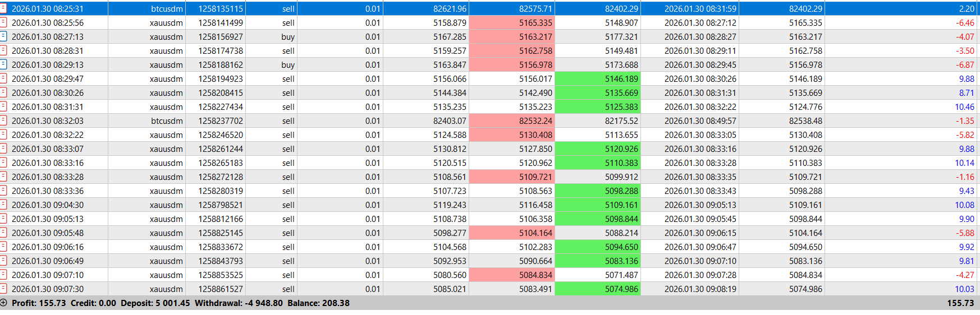Click the sell icon of the 09:07:30 row
The image size is (980, 315).
point(3,289)
